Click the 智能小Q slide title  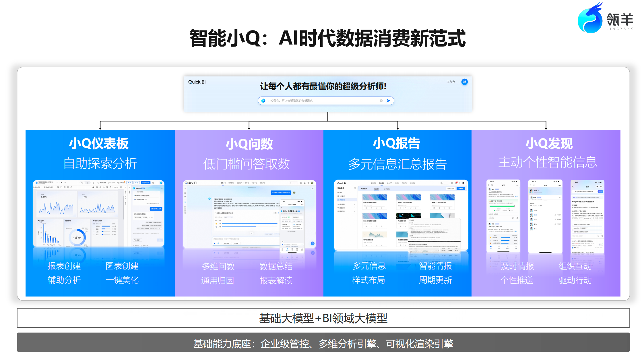click(327, 38)
